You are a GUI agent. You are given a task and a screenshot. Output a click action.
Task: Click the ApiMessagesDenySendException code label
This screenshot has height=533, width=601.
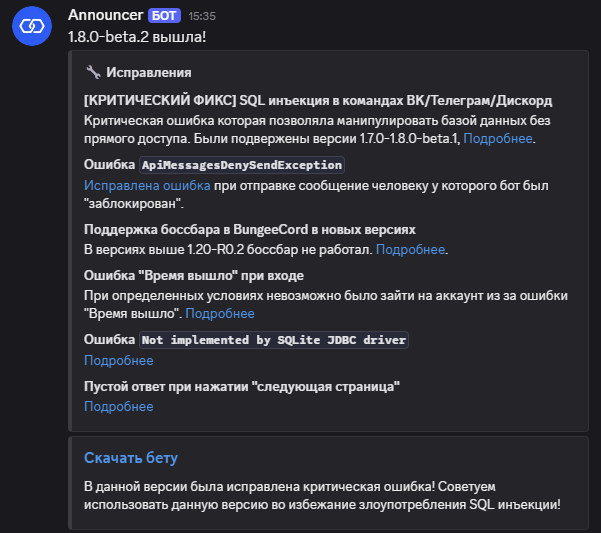click(243, 165)
